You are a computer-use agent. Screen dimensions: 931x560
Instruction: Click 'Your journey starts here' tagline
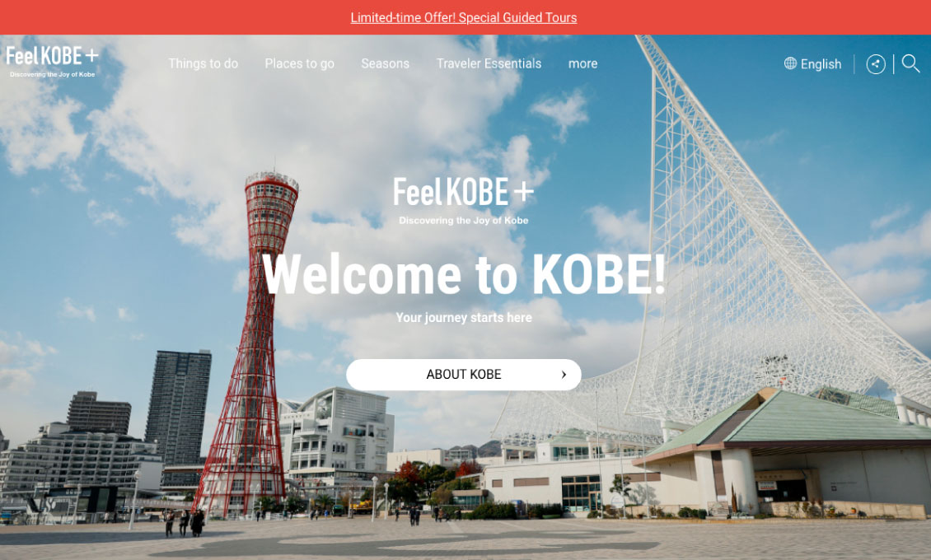464,317
